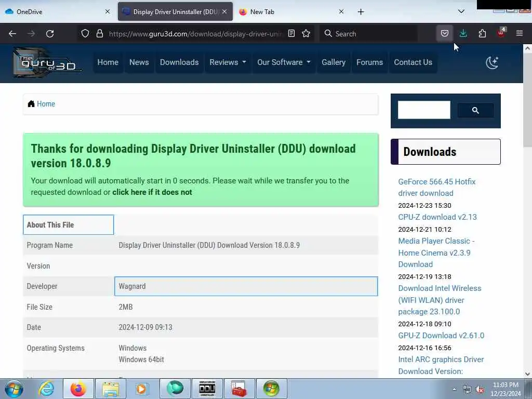The image size is (532, 399).
Task: Click the sidebar magnifier search button
Action: point(475,110)
